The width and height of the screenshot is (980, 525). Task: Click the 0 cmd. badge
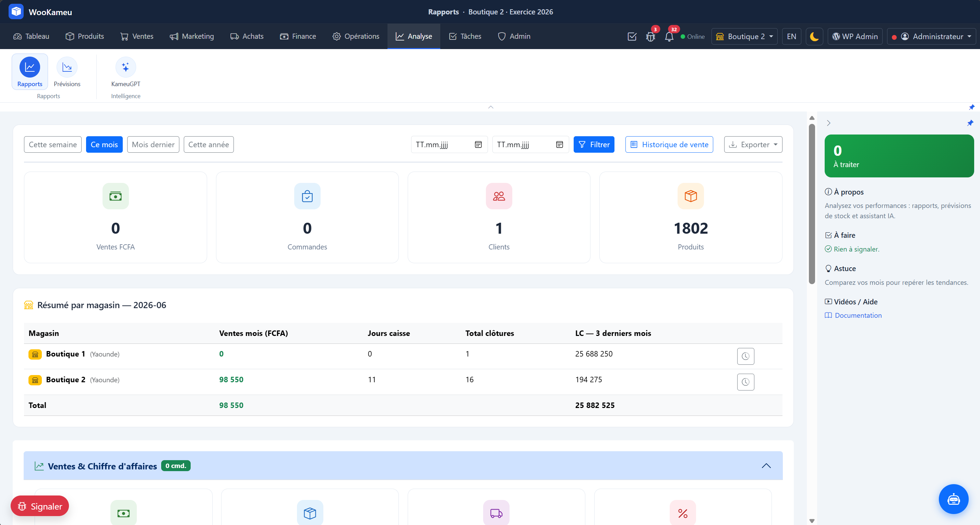[x=176, y=466]
